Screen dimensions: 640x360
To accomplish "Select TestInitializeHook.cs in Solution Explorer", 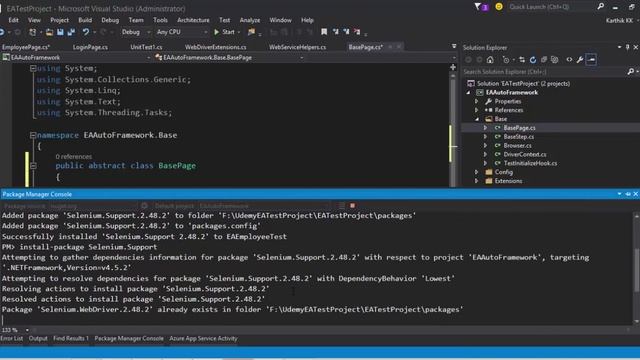I will 530,163.
